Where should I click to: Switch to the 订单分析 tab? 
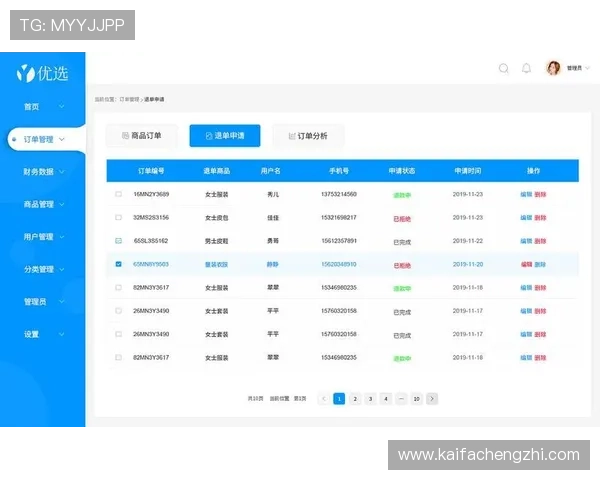click(308, 136)
